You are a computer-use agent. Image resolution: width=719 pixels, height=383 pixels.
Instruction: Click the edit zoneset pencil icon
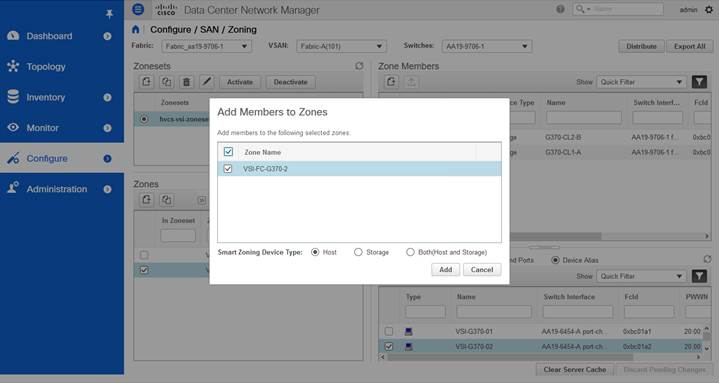(207, 82)
